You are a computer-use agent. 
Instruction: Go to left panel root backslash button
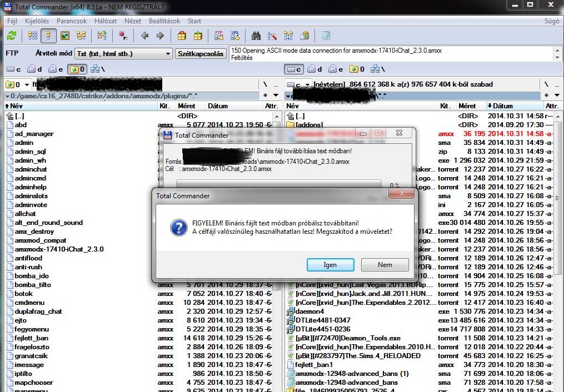265,84
